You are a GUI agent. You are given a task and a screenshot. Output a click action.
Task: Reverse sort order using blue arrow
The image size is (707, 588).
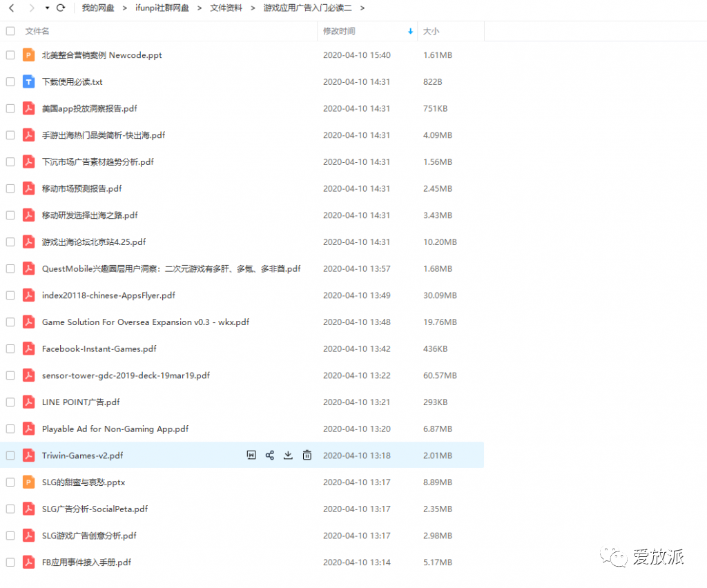coord(410,31)
